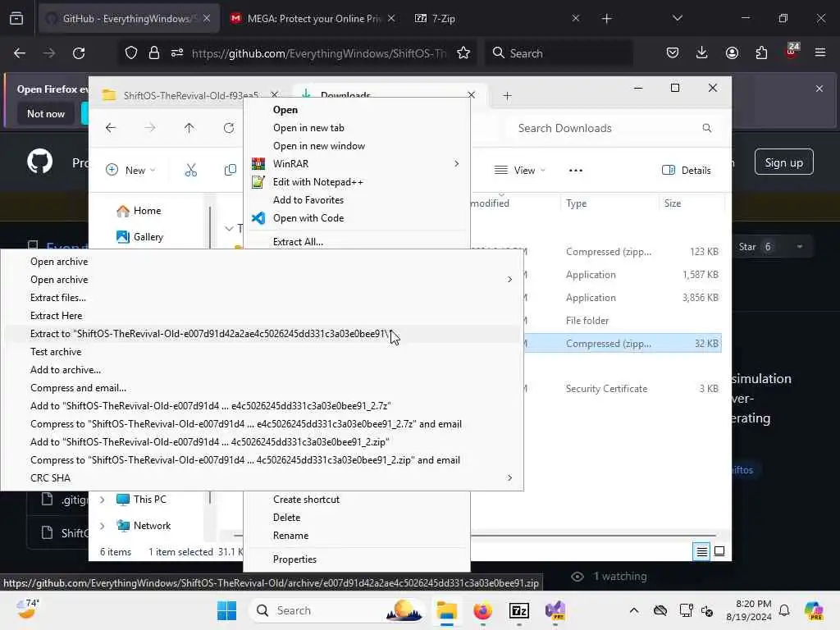Open 7-Zip app in taskbar
840x630 pixels.
[x=519, y=610]
